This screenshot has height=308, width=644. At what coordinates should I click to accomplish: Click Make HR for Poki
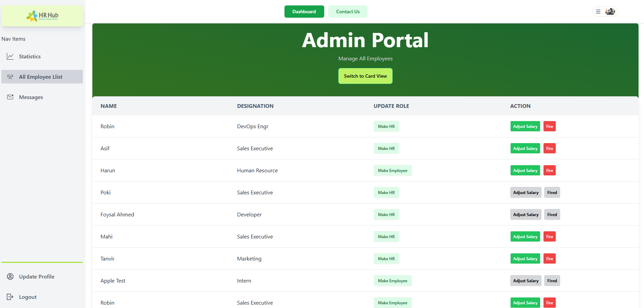point(386,192)
